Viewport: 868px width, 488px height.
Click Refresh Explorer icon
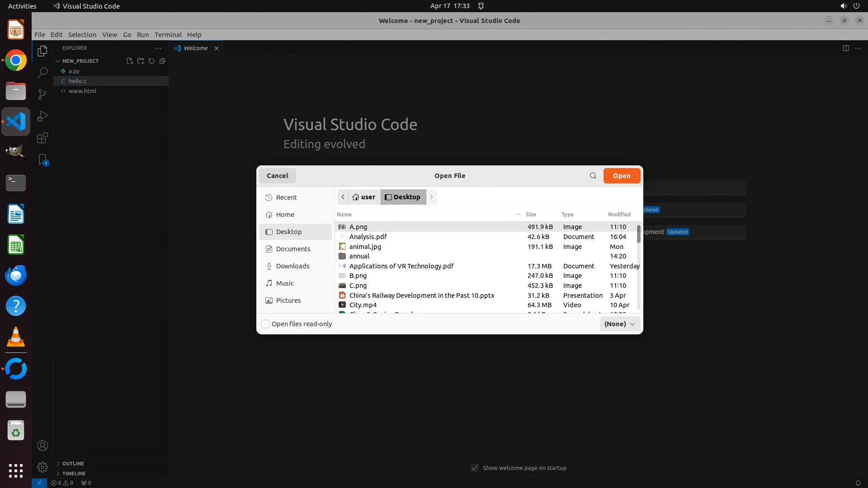pyautogui.click(x=151, y=61)
